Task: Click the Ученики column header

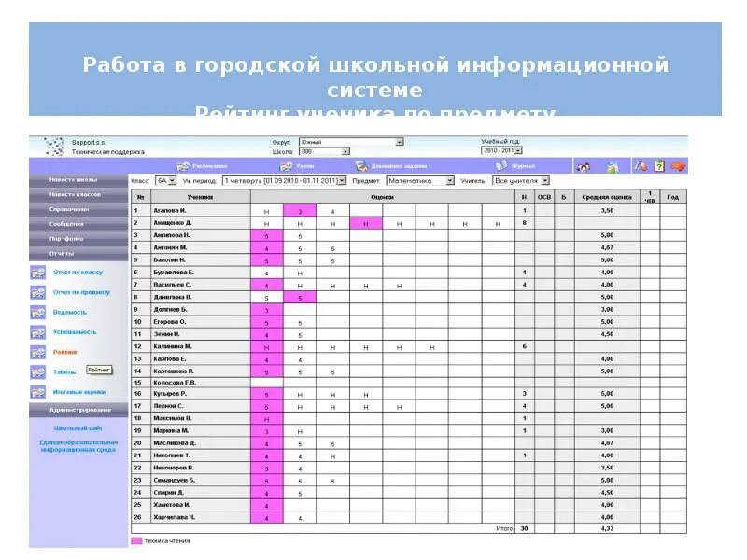Action: (200, 197)
